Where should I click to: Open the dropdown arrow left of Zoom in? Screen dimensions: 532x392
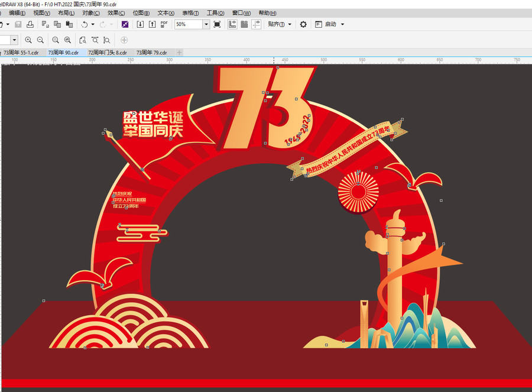pos(14,40)
